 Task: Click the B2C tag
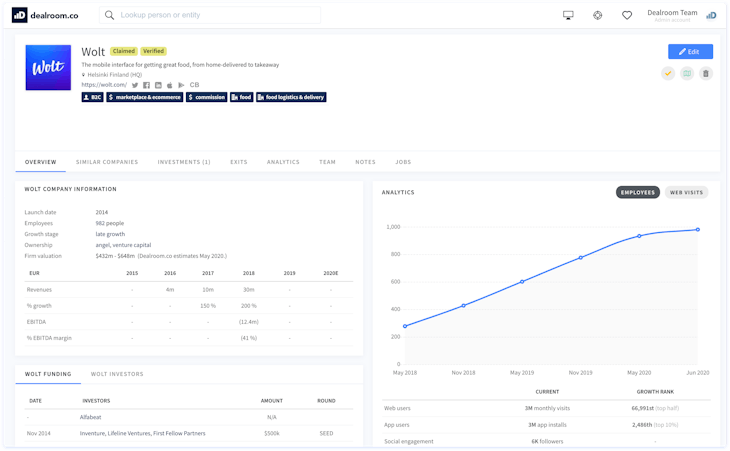click(x=92, y=97)
